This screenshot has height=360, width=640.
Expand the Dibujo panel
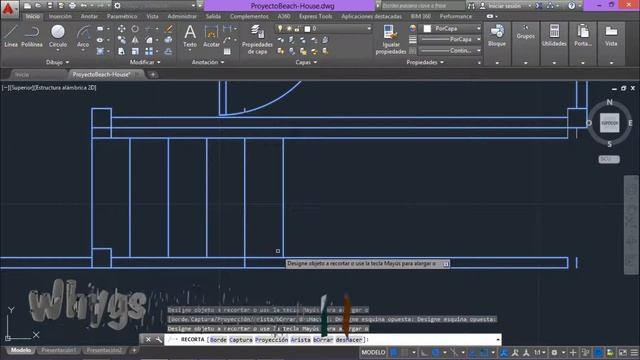tap(57, 62)
